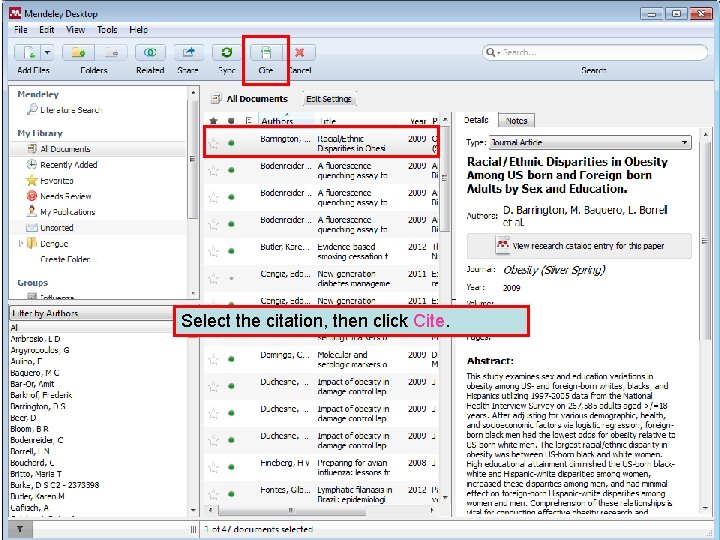
Task: Click the create new folder icon
Action: [79, 52]
